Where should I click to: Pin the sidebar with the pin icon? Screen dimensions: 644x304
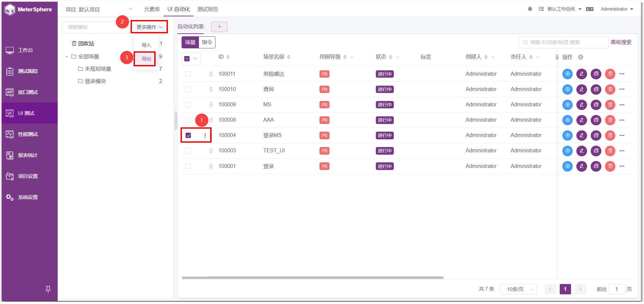(48, 289)
